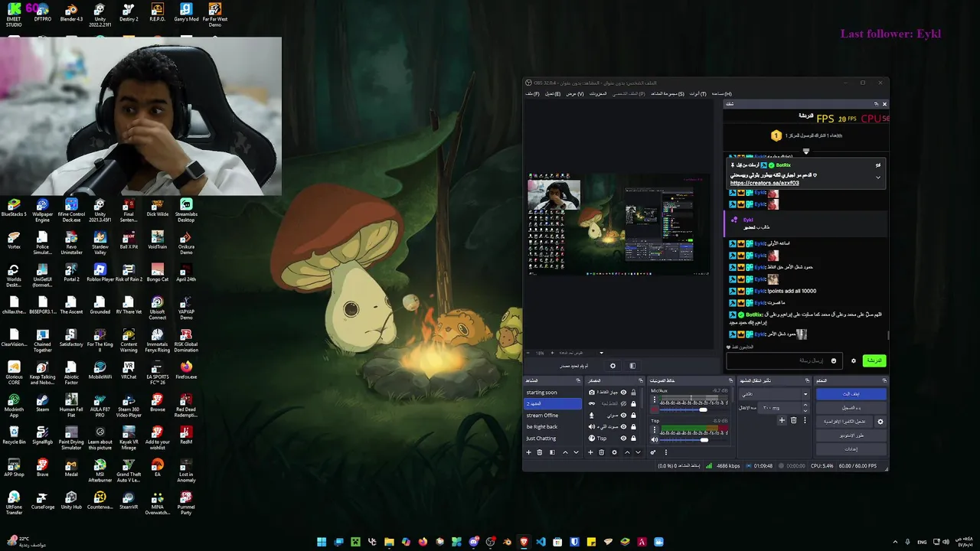This screenshot has width=980, height=551.
Task: Open transition properties three-dot menu
Action: (805, 420)
